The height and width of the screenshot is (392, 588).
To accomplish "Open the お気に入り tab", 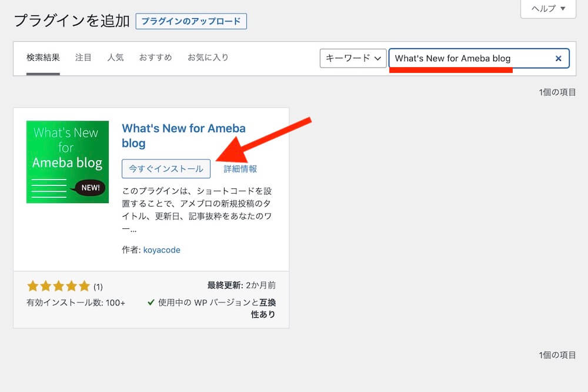I will coord(208,58).
